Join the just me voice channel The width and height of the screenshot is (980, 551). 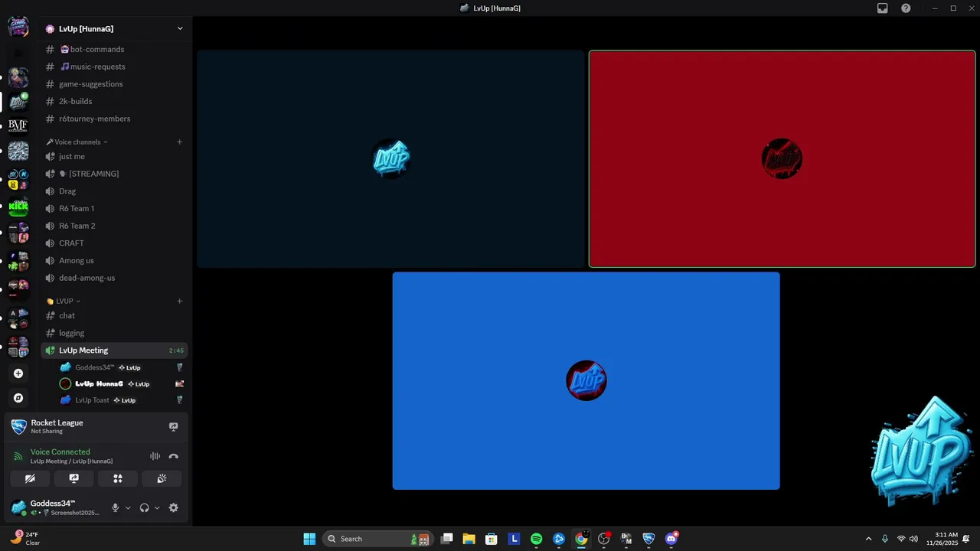pos(114,156)
